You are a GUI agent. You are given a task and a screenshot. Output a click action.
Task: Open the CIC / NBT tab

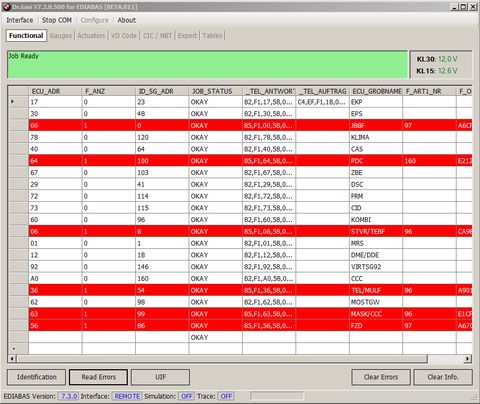coord(157,36)
